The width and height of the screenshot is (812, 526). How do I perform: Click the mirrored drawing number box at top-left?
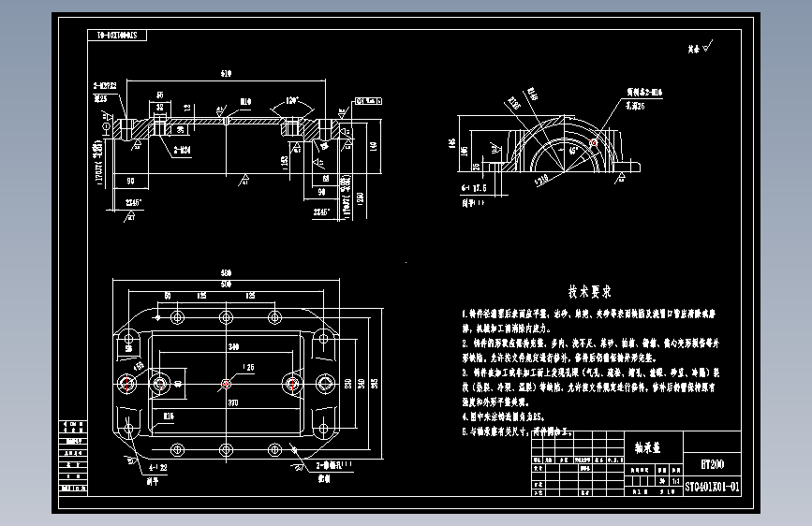tap(117, 36)
